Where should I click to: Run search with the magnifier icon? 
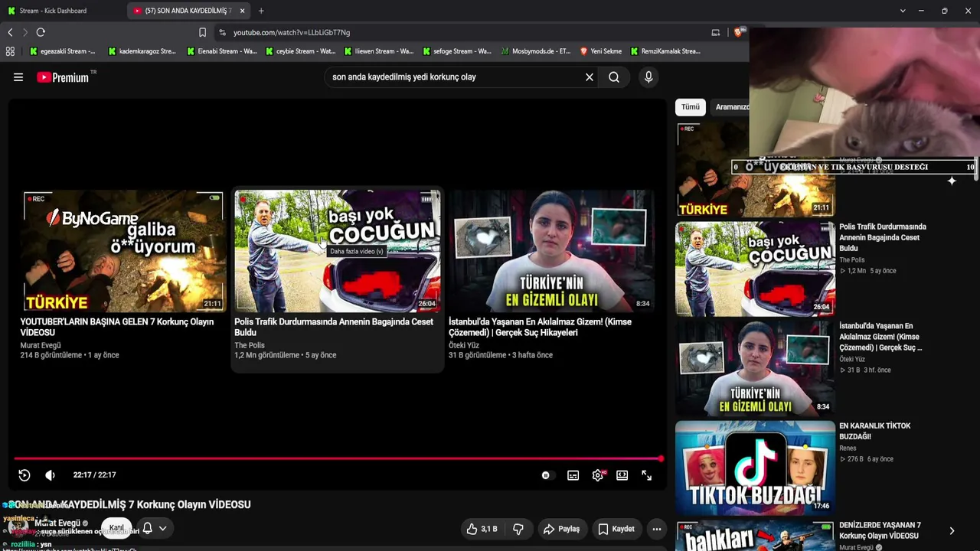614,77
